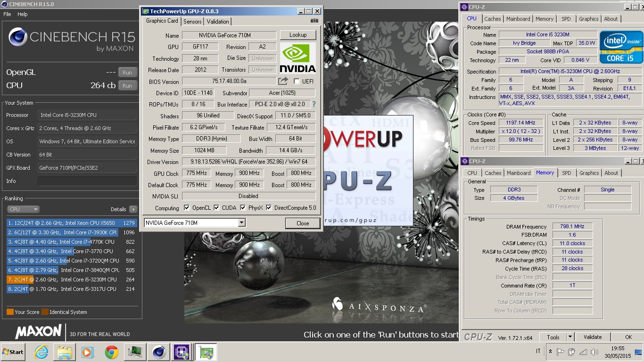The height and width of the screenshot is (362, 644).
Task: Click the BIOS Version field 75.17.48.00.0a
Action: [x=229, y=81]
